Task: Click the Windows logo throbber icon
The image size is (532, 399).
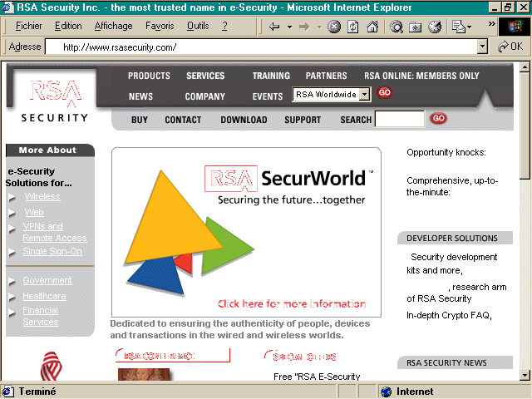Action: click(x=515, y=27)
